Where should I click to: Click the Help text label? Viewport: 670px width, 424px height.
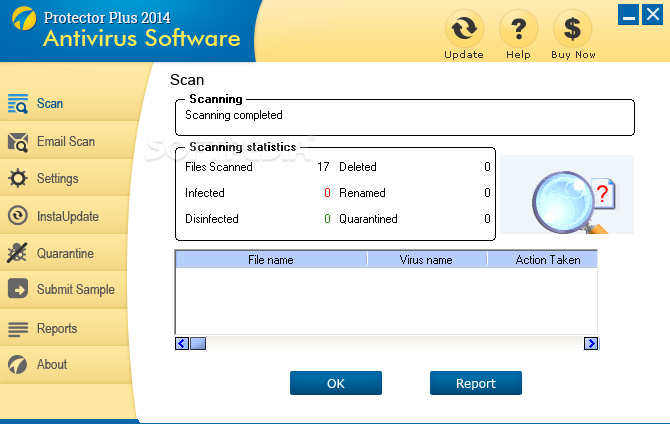(x=518, y=55)
